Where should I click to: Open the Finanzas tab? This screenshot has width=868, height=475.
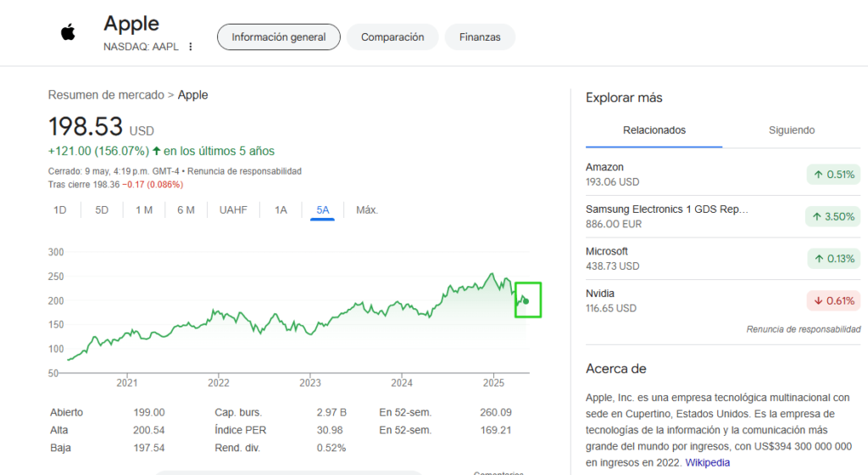click(x=480, y=37)
